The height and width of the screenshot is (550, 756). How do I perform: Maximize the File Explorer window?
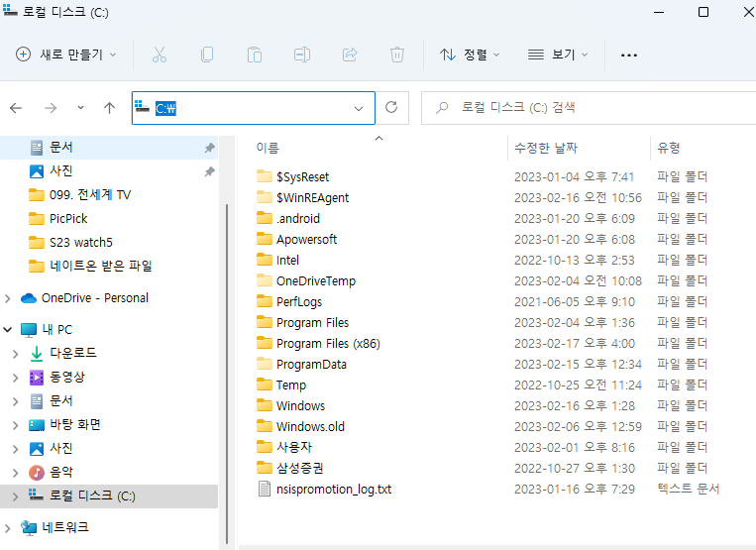(702, 12)
